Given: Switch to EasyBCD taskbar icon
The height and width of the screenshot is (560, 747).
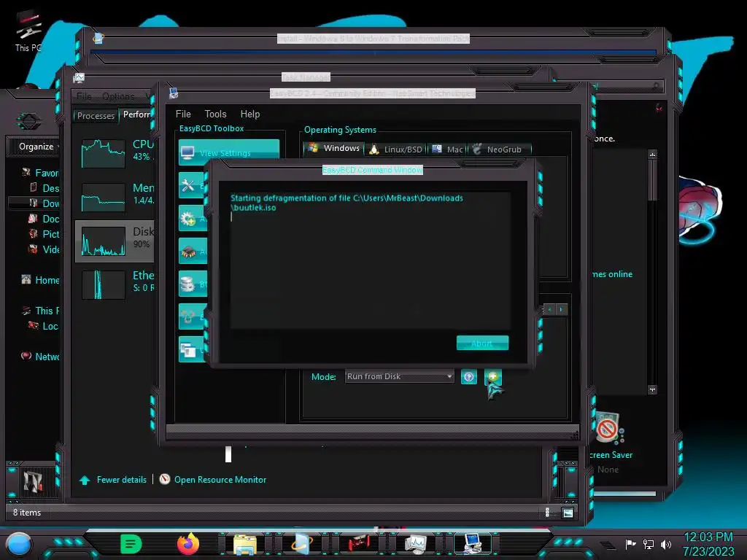Looking at the screenshot, I should pyautogui.click(x=472, y=544).
